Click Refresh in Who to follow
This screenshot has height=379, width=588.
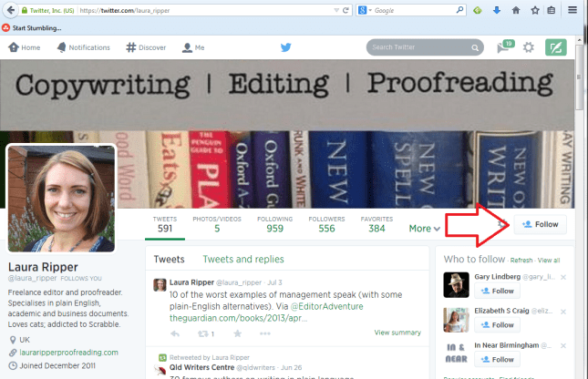coord(521,261)
